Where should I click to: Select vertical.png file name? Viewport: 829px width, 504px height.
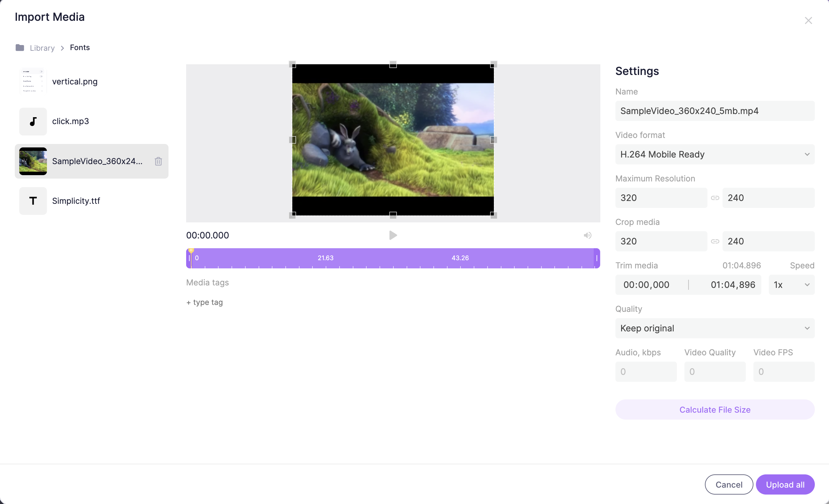tap(75, 81)
